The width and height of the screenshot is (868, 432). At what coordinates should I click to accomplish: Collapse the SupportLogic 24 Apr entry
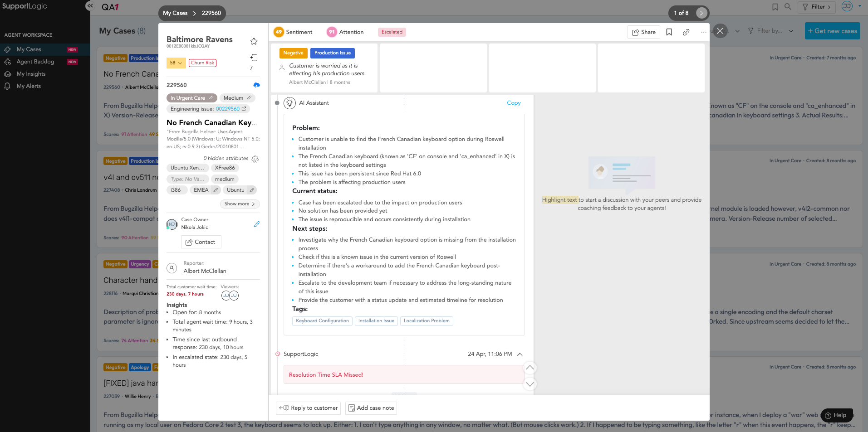tap(520, 354)
